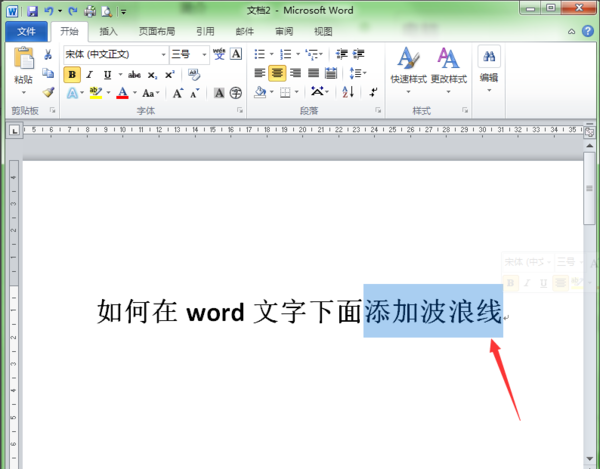Align text right
The image size is (600, 469).
pyautogui.click(x=295, y=73)
